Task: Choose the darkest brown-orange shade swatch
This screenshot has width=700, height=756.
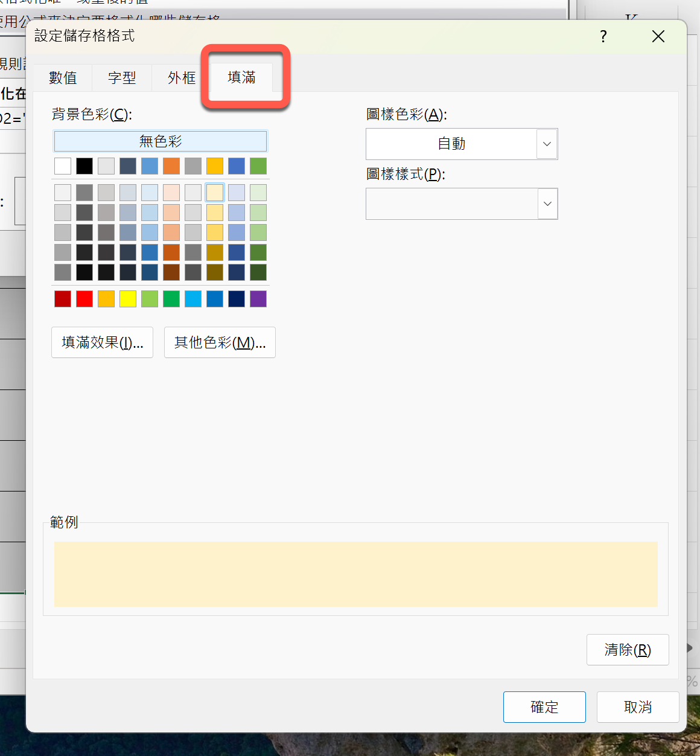Action: [171, 272]
